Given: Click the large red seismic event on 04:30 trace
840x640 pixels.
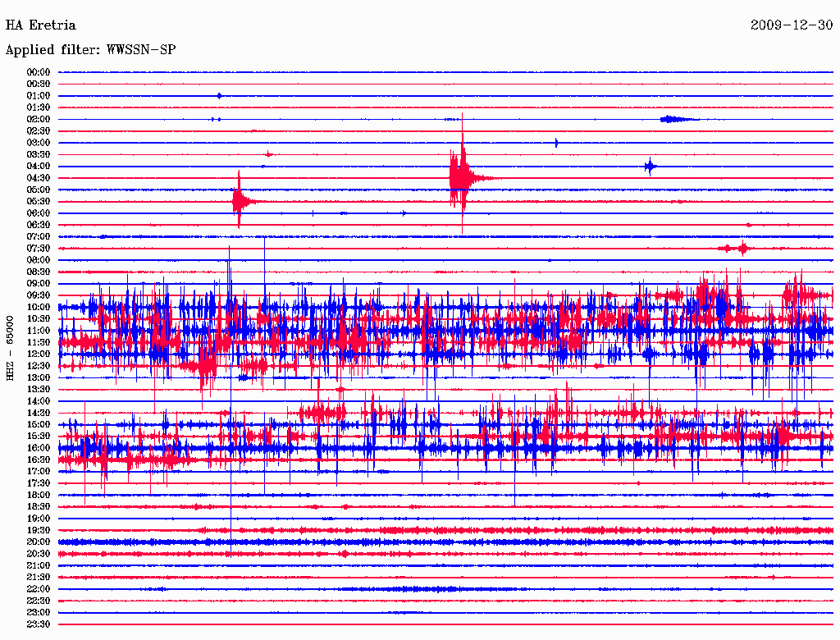Looking at the screenshot, I should click(x=463, y=178).
